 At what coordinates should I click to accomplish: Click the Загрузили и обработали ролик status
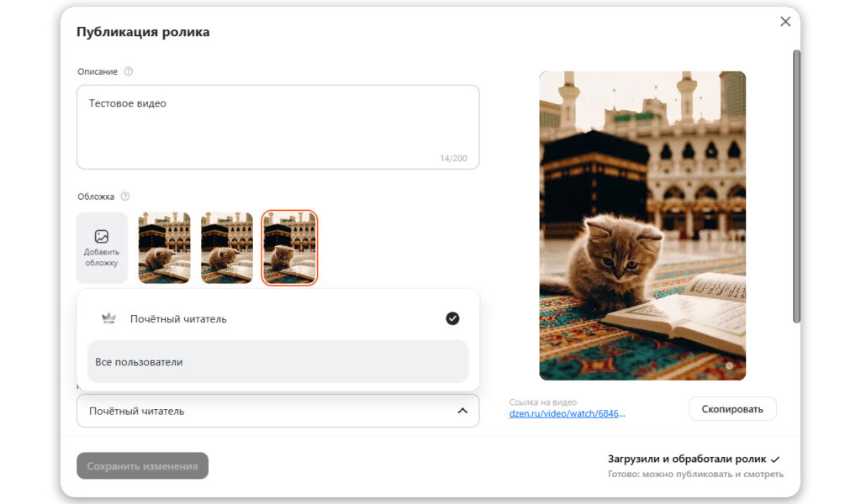coord(694,459)
